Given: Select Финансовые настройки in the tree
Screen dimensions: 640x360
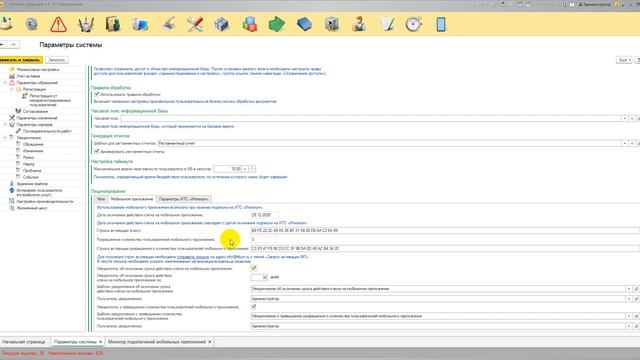Looking at the screenshot, I should [x=38, y=69].
